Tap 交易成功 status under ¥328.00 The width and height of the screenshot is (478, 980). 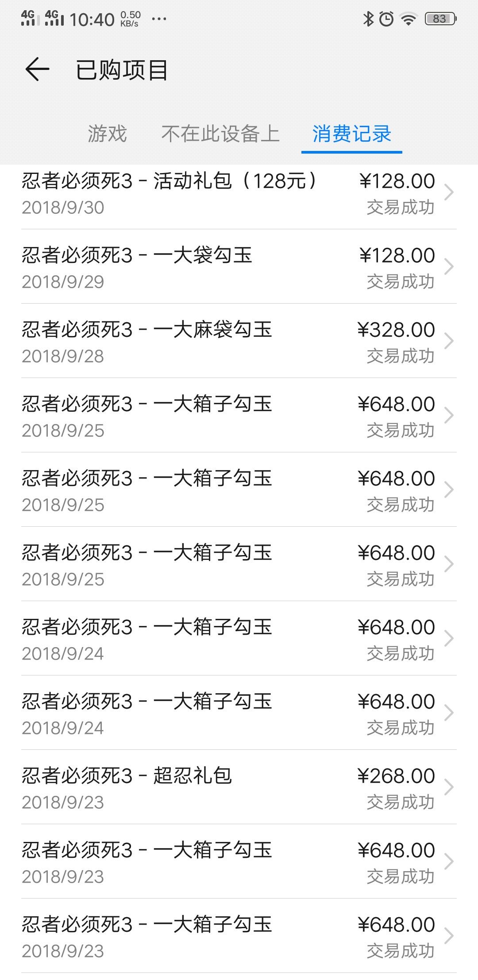(x=401, y=356)
